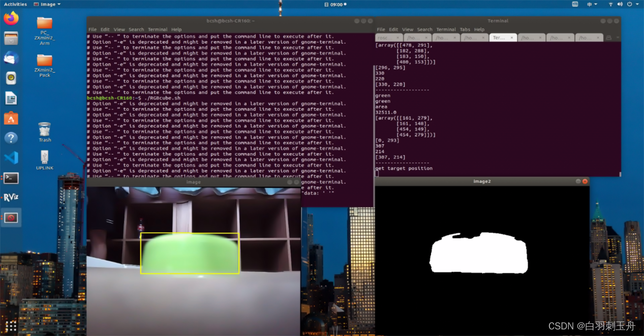The image size is (644, 336).
Task: Launch Visual Studio Code from the dock
Action: tap(11, 158)
